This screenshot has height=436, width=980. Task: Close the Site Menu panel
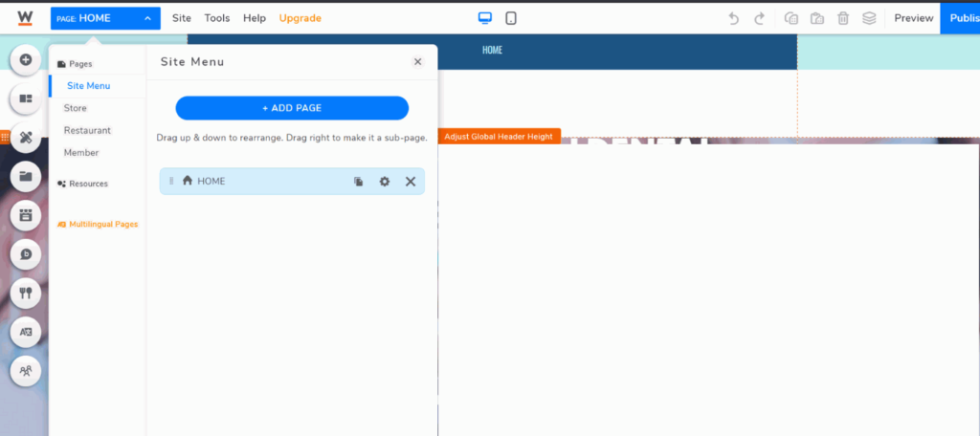coord(418,61)
